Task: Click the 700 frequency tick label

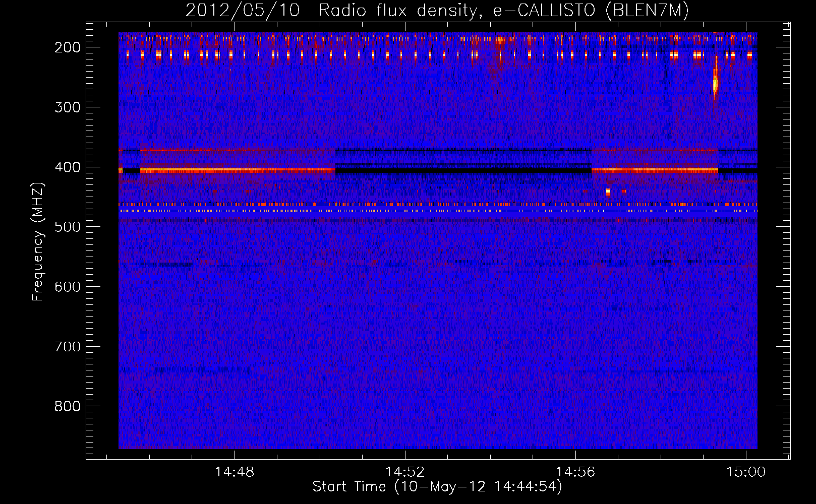Action: pos(68,347)
